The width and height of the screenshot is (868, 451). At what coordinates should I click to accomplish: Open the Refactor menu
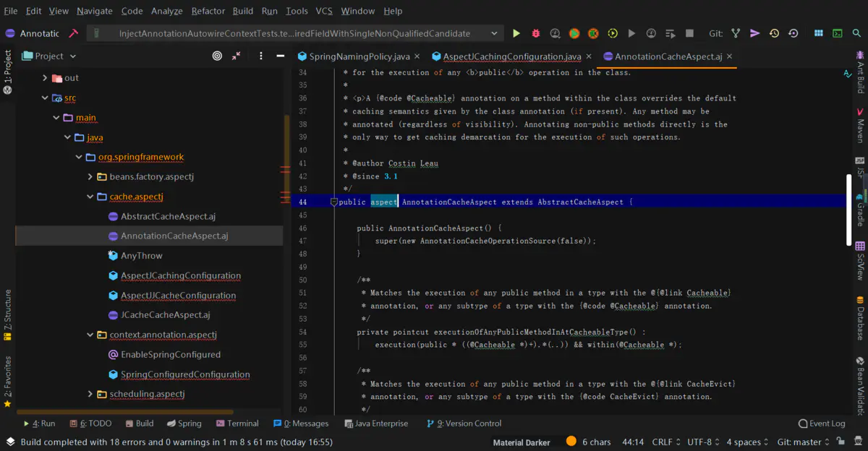(x=208, y=11)
